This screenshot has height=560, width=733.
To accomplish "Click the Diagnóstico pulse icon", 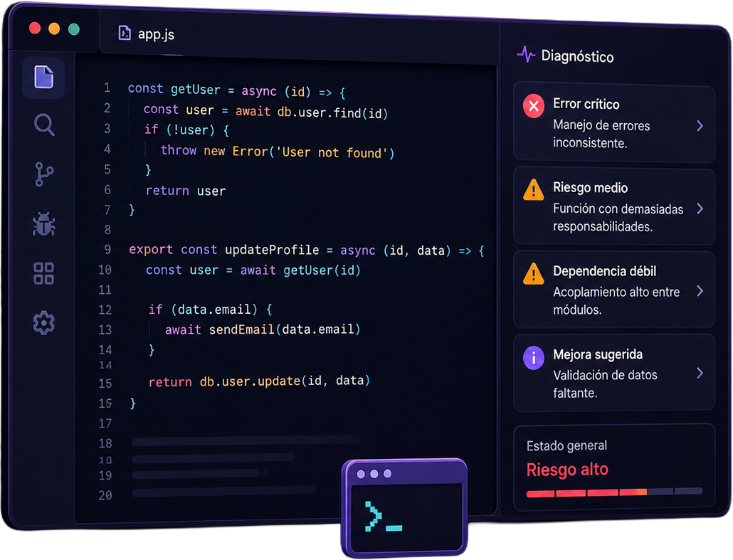I will tap(526, 54).
